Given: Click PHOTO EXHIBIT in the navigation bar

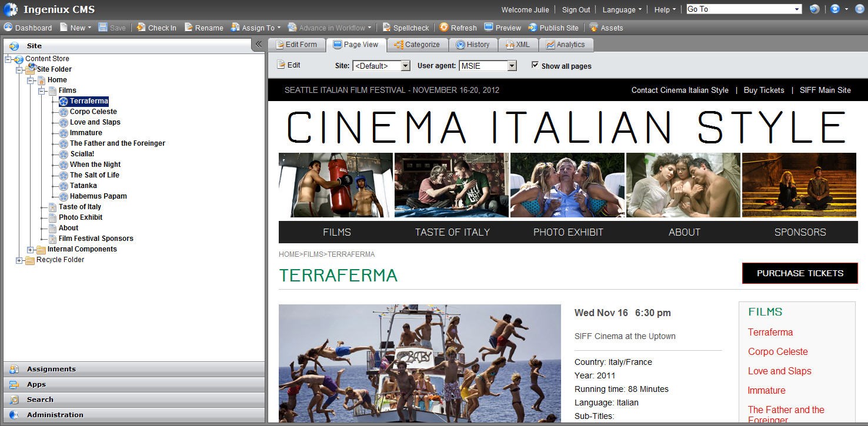Looking at the screenshot, I should 568,232.
